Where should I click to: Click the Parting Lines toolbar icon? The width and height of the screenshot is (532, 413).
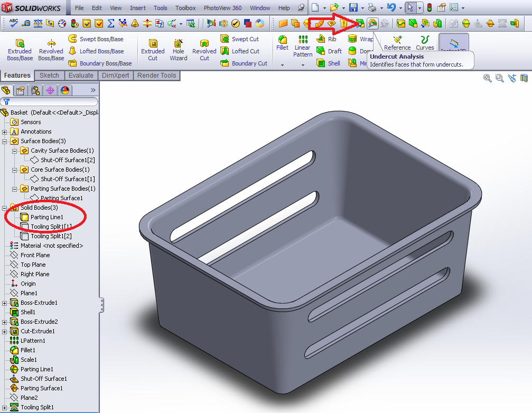(466, 23)
